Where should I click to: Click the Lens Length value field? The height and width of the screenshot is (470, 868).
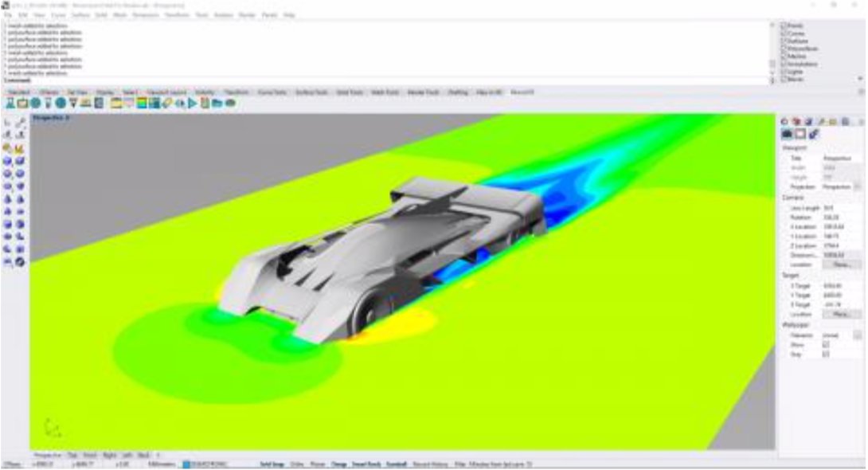point(841,208)
